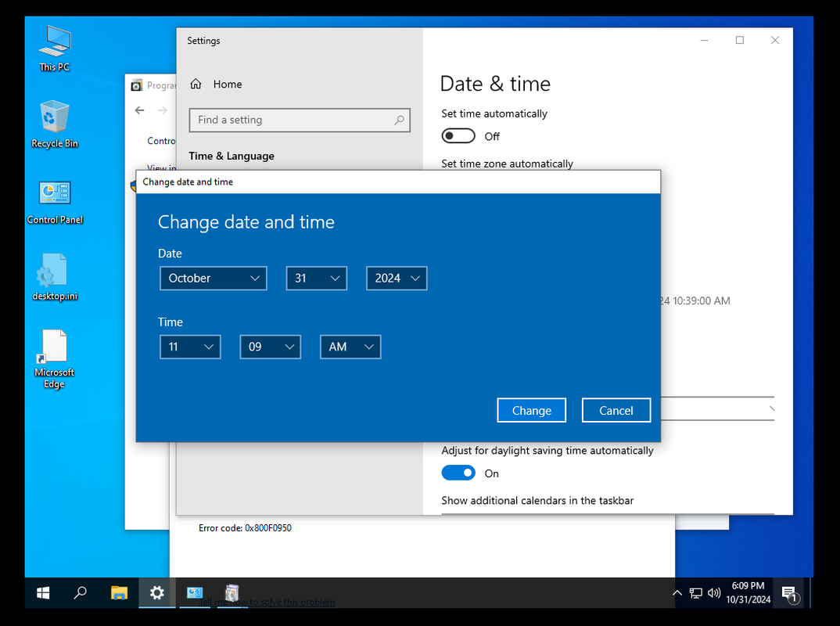Viewport: 840px width, 626px height.
Task: Open the network tray icon
Action: (x=695, y=593)
